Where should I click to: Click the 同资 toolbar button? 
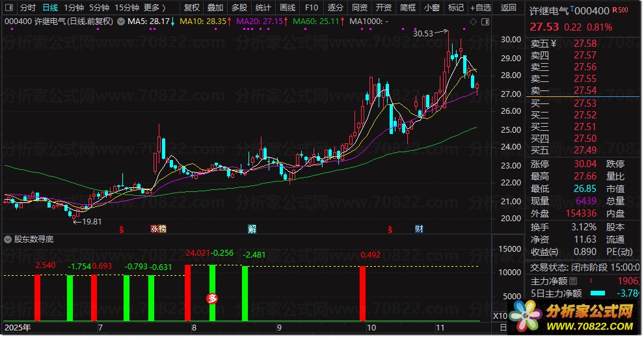(x=359, y=7)
